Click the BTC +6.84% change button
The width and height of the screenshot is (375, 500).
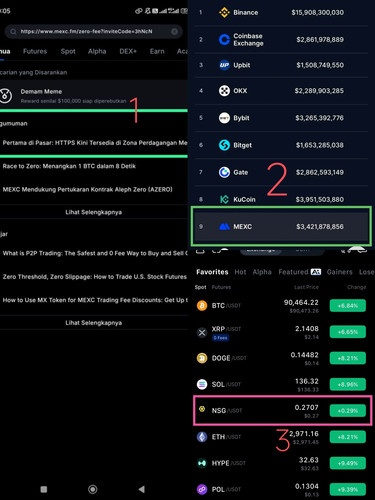pos(348,306)
